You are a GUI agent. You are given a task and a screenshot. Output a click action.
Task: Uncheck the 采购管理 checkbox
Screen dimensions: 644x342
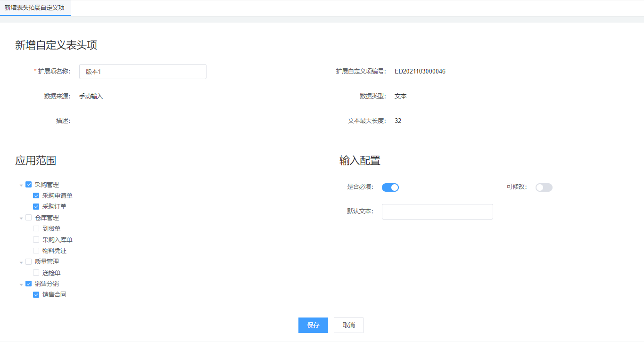click(29, 185)
